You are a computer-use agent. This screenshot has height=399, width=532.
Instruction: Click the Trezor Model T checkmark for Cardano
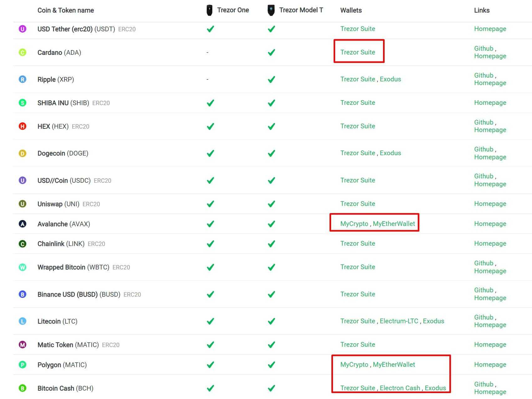[271, 52]
